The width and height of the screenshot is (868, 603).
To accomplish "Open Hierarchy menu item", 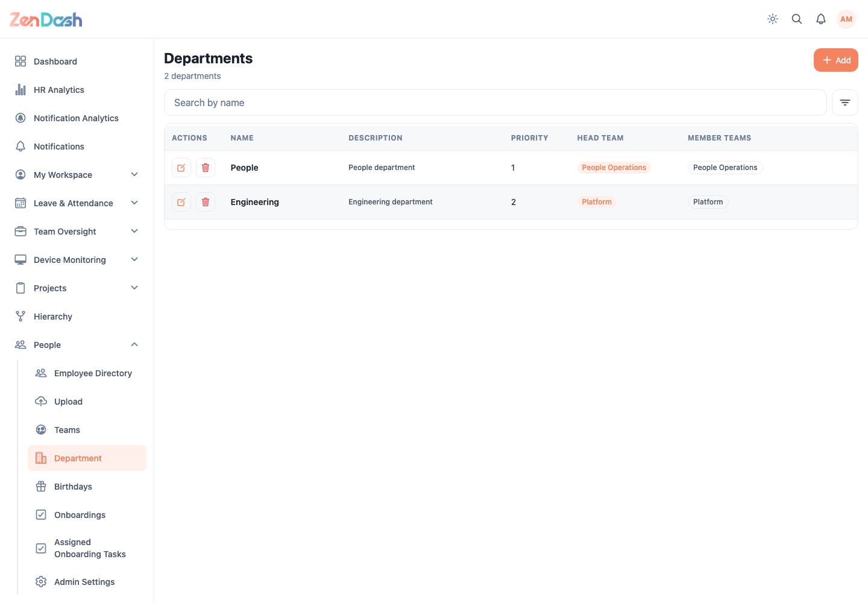I will tap(77, 317).
